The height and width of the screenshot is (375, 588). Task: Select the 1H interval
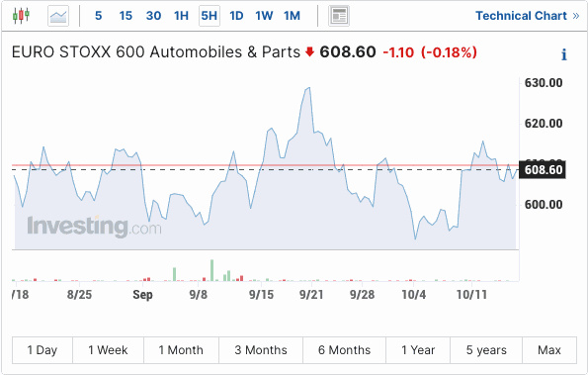(181, 16)
